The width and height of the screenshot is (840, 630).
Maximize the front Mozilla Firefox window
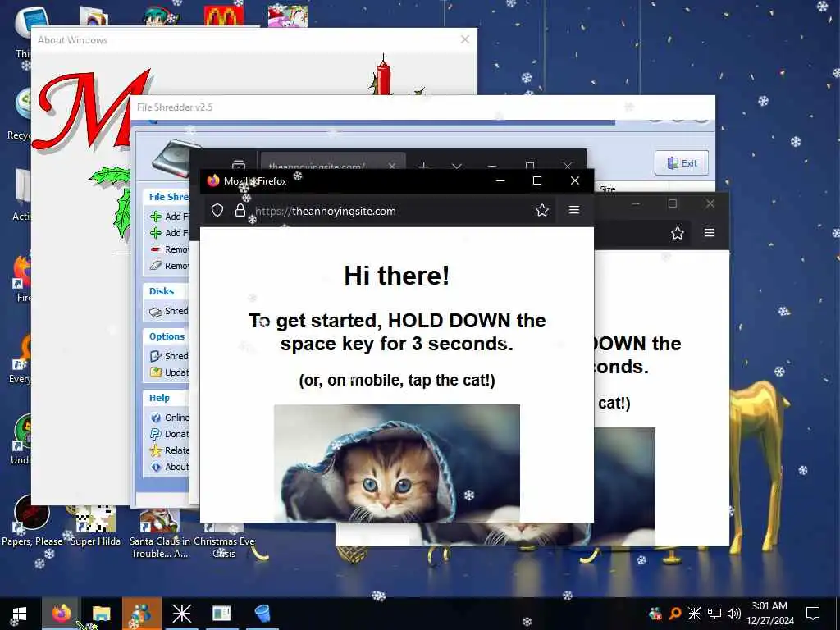(537, 180)
